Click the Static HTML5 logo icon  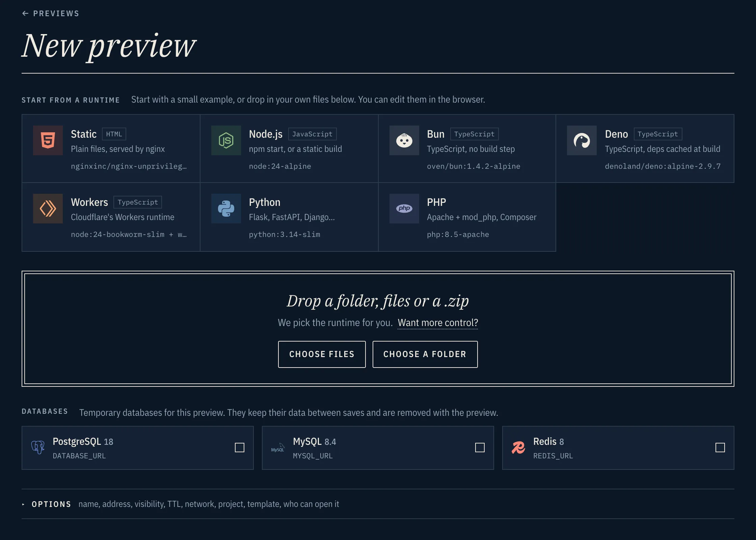click(48, 140)
